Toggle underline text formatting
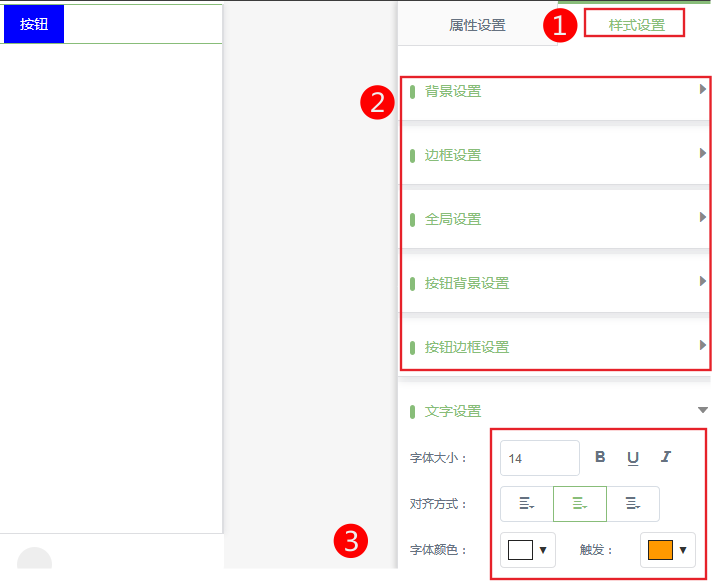712x581 pixels. click(633, 457)
